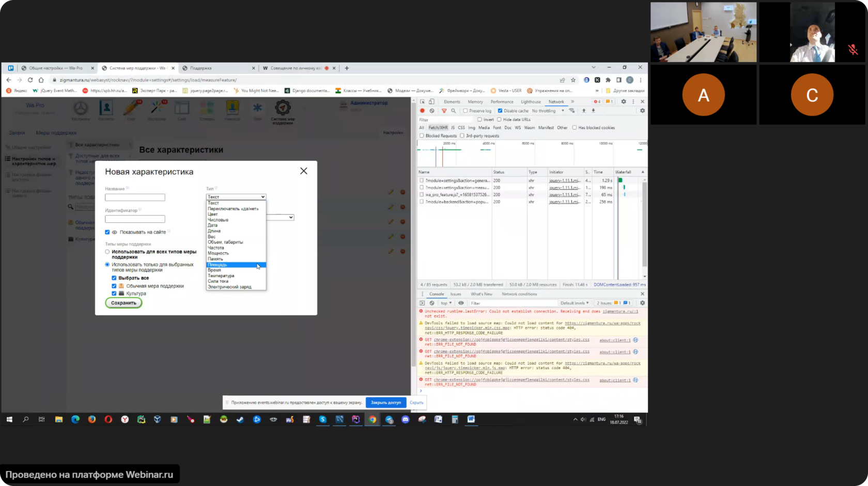Choose 'Площадь' in the type dropdown list
Viewport: 868px width, 486px height.
click(218, 265)
